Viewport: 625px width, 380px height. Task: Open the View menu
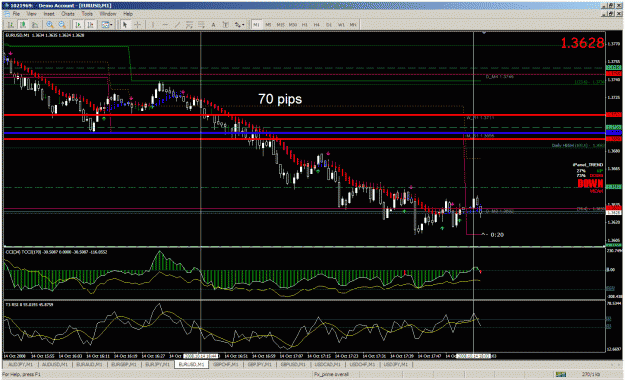(31, 14)
